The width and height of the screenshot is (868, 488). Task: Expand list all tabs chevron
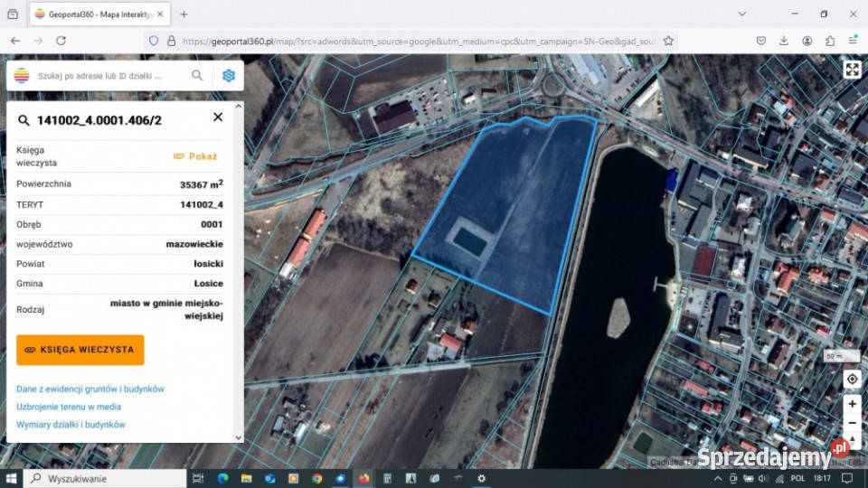(x=741, y=14)
